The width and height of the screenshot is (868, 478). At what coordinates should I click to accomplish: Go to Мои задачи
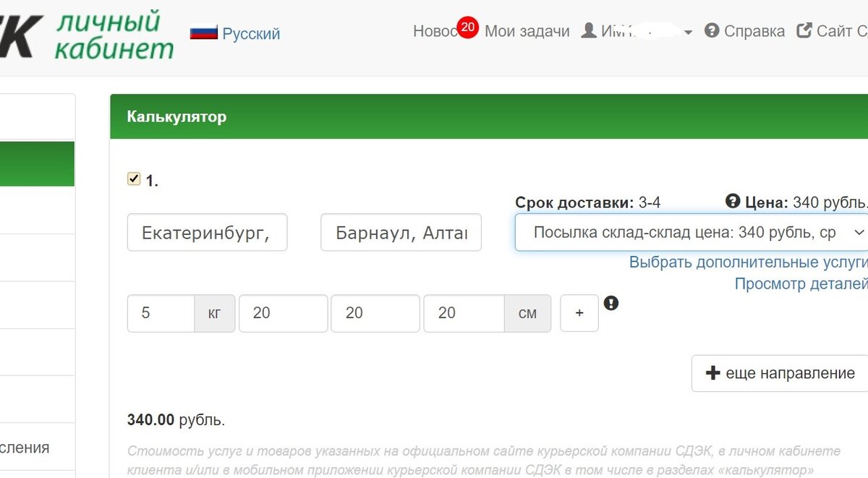(527, 32)
